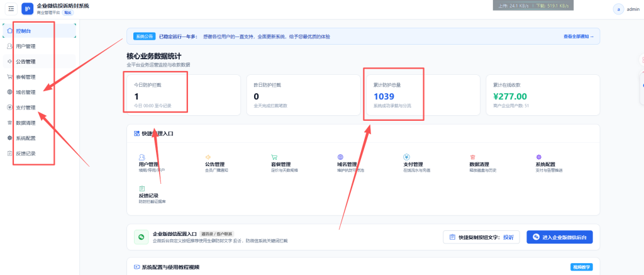This screenshot has height=275, width=644.
Task: Click 商户企业用户数: 51 text
Action: (511, 106)
